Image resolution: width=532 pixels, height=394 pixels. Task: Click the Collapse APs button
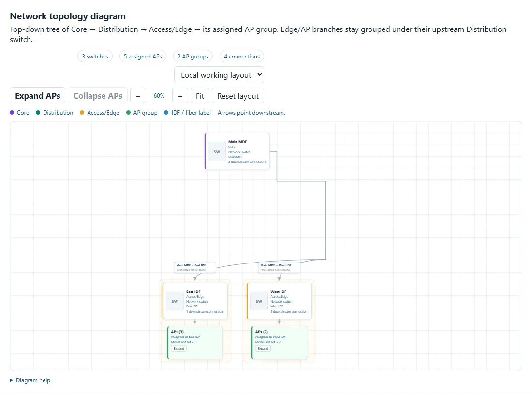[98, 96]
